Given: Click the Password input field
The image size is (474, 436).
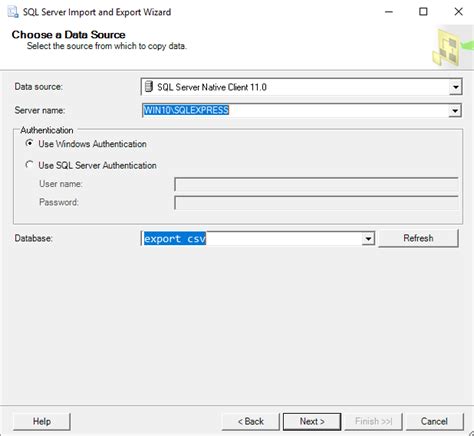Looking at the screenshot, I should click(x=316, y=203).
